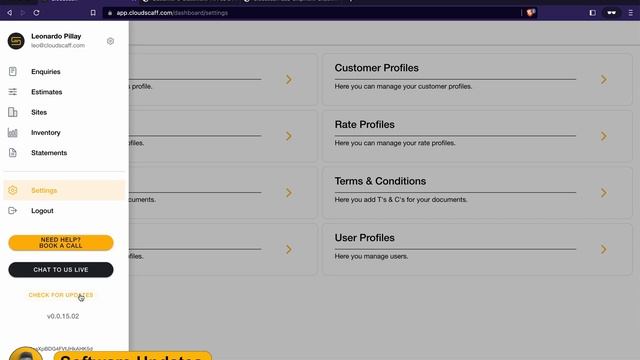Image resolution: width=640 pixels, height=360 pixels.
Task: Open the Customer Profiles card heading
Action: point(377,68)
